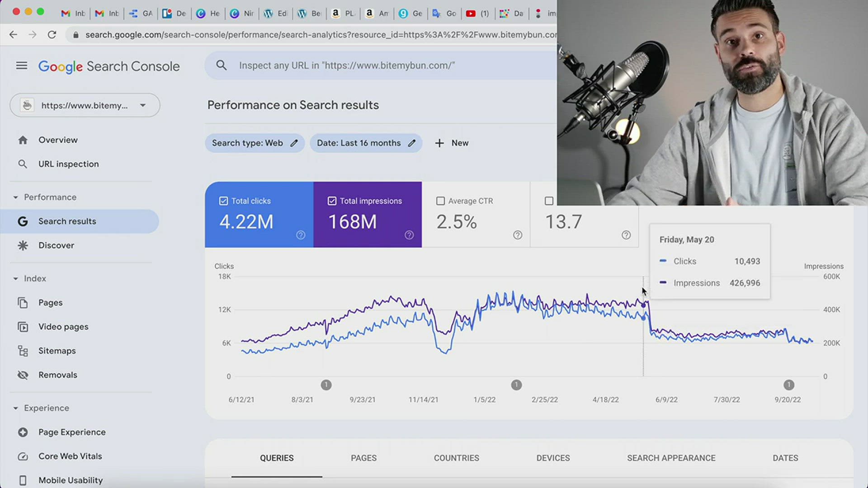The height and width of the screenshot is (488, 868).
Task: Open the first WordPress Edit browser tab
Action: [275, 14]
